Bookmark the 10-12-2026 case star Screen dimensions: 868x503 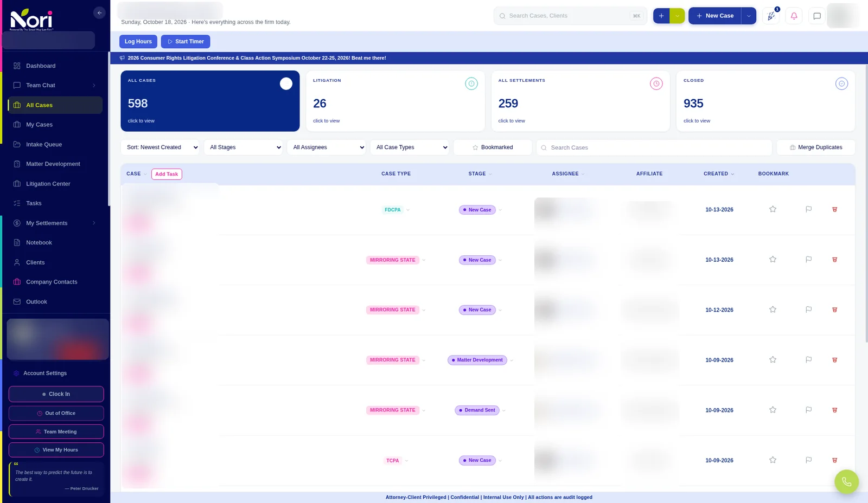tap(773, 309)
